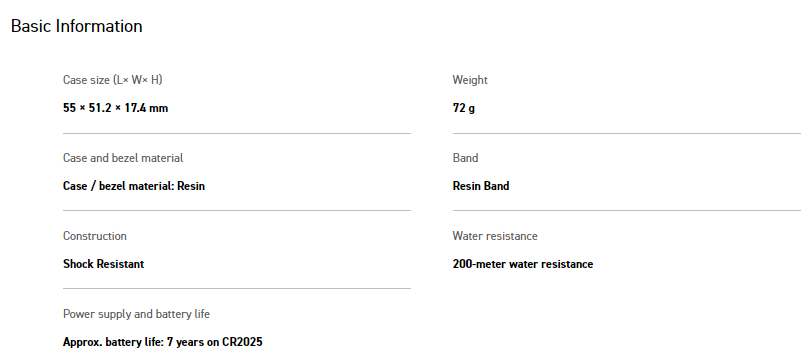Click the 55 × 51.2 × 17.4 mm value
810x363 pixels.
coord(116,108)
